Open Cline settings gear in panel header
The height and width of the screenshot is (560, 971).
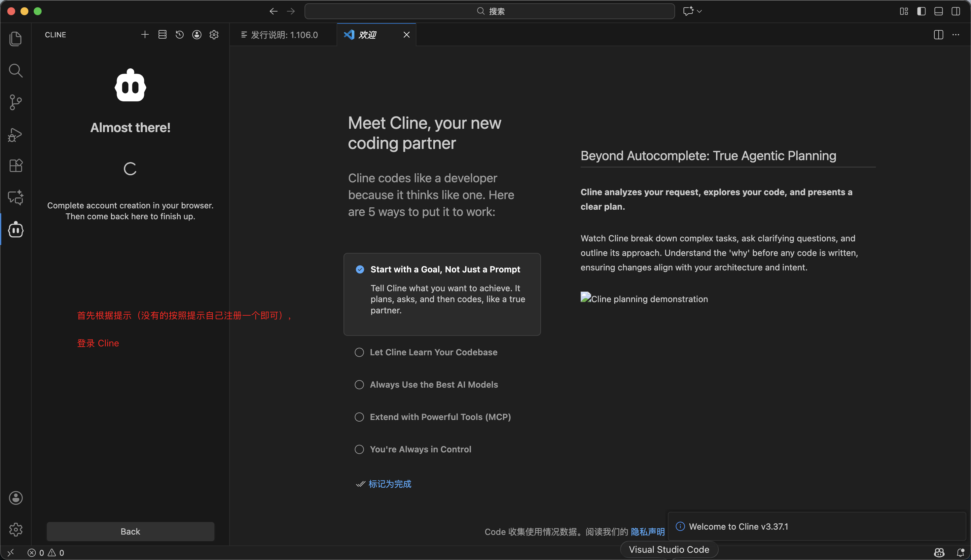point(214,35)
